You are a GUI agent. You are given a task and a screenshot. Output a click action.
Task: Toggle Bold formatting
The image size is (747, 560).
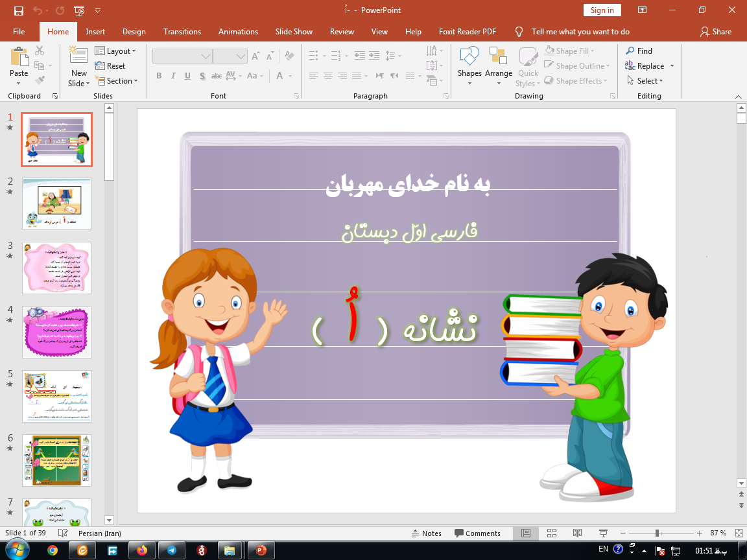(x=158, y=76)
